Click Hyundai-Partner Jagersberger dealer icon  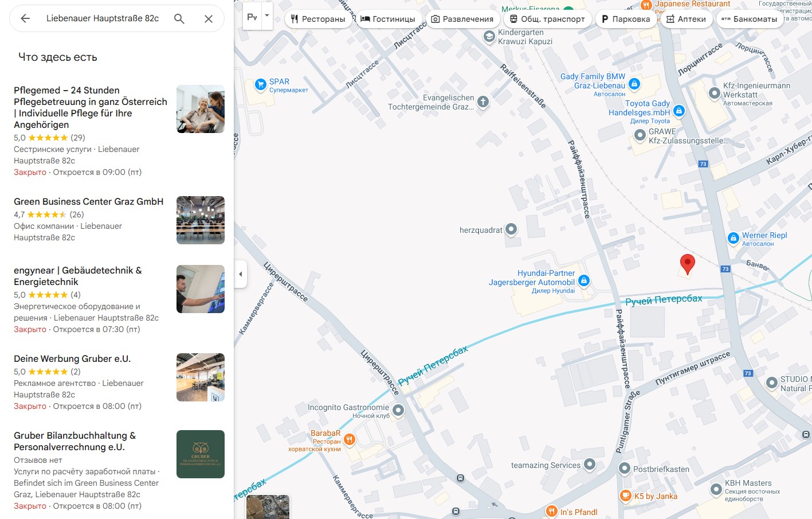584,280
